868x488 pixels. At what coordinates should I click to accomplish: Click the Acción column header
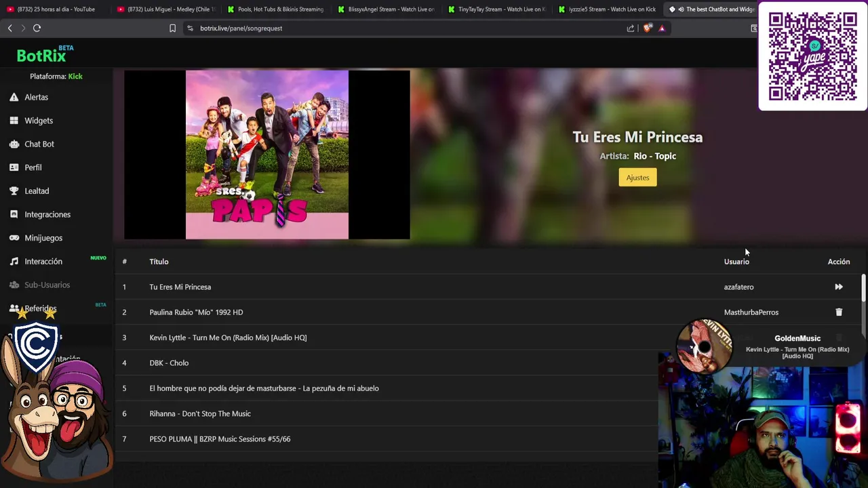tap(839, 262)
